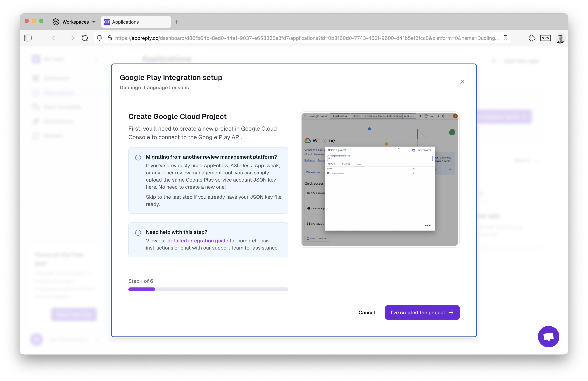The height and width of the screenshot is (381, 588).
Task: Open the Google Cloud screenshot thumbnail
Action: [x=379, y=179]
